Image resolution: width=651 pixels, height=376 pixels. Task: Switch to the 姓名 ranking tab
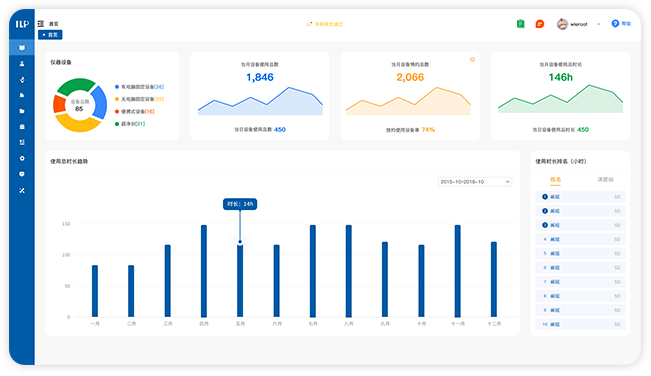[556, 179]
